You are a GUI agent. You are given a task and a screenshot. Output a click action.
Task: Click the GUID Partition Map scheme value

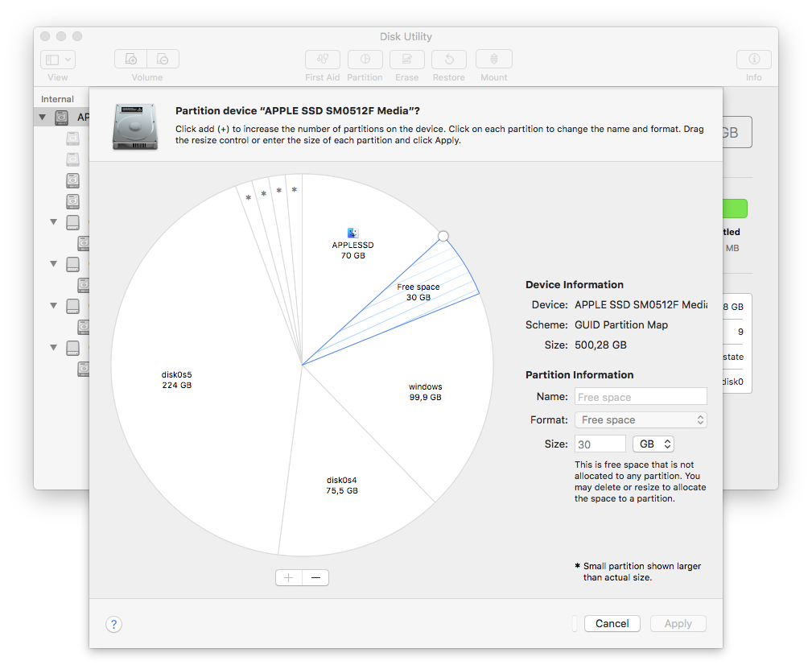(x=621, y=324)
